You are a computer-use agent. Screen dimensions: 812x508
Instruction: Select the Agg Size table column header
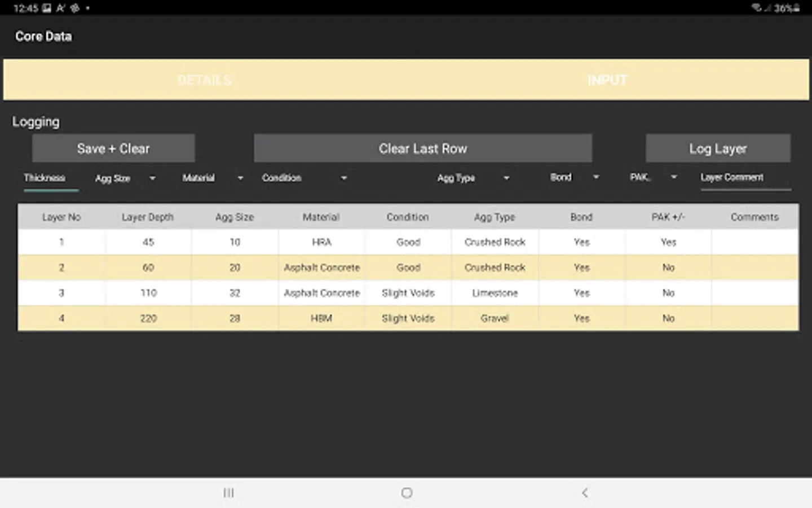click(235, 217)
